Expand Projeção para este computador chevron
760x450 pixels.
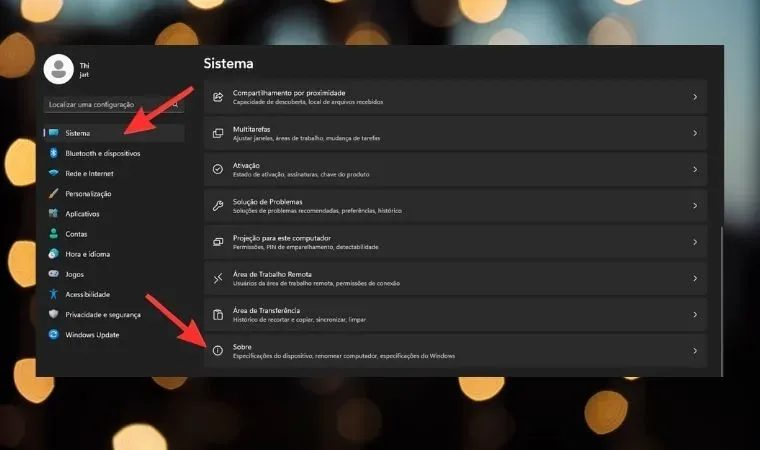(695, 242)
